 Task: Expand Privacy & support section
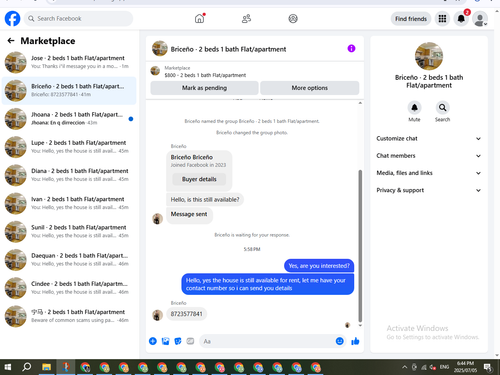429,190
